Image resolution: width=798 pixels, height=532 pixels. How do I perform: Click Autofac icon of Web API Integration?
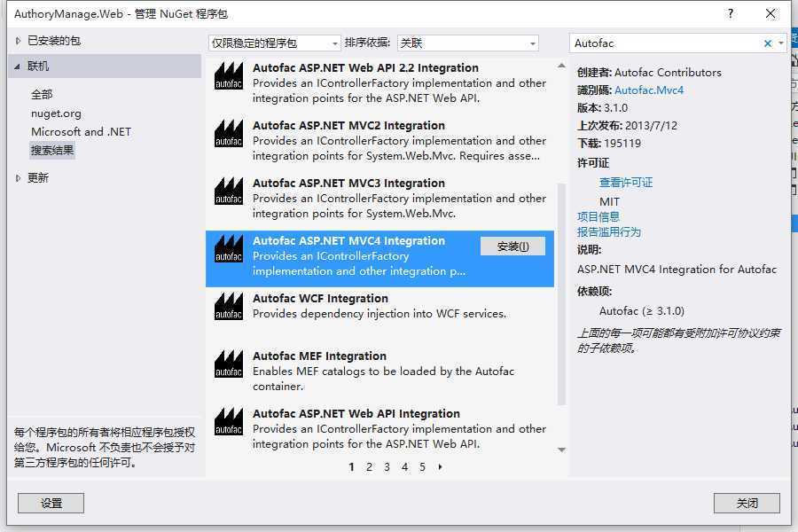[229, 421]
